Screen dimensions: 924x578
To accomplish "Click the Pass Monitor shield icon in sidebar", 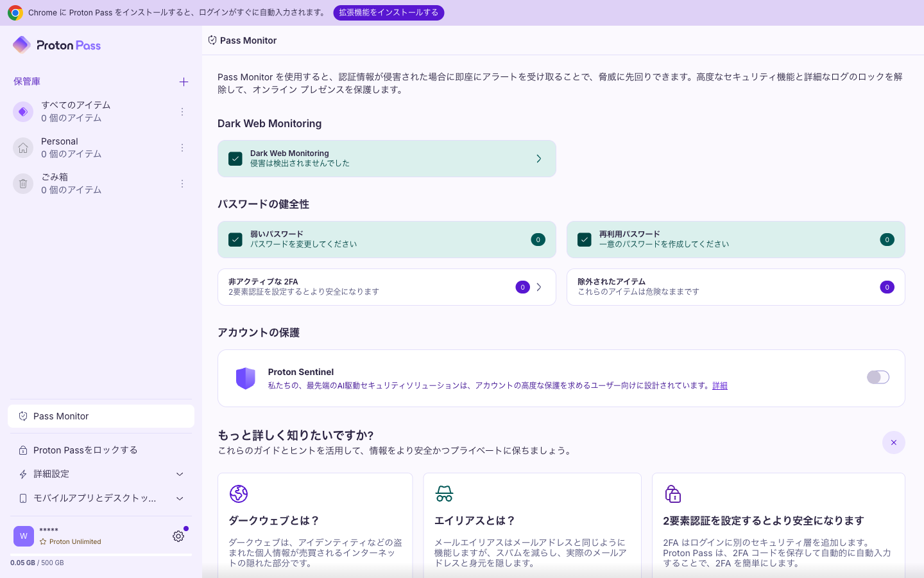I will 23,416.
